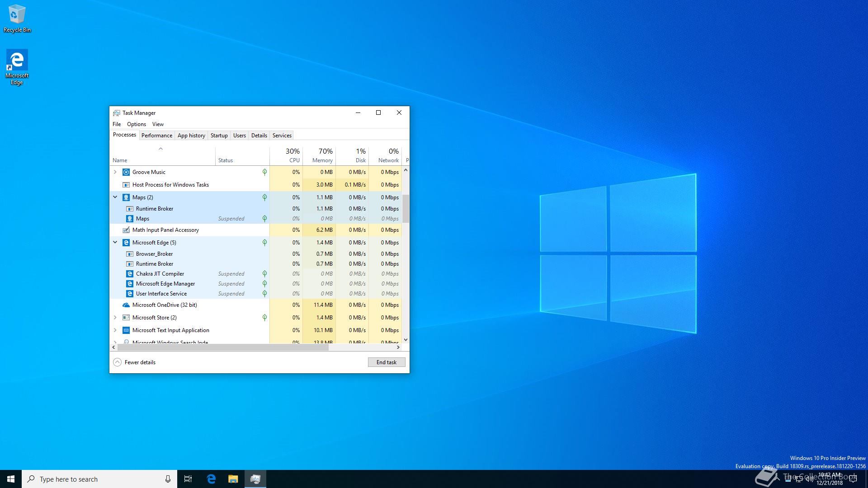The image size is (868, 488).
Task: Click the Maps (2) group icon
Action: 126,197
